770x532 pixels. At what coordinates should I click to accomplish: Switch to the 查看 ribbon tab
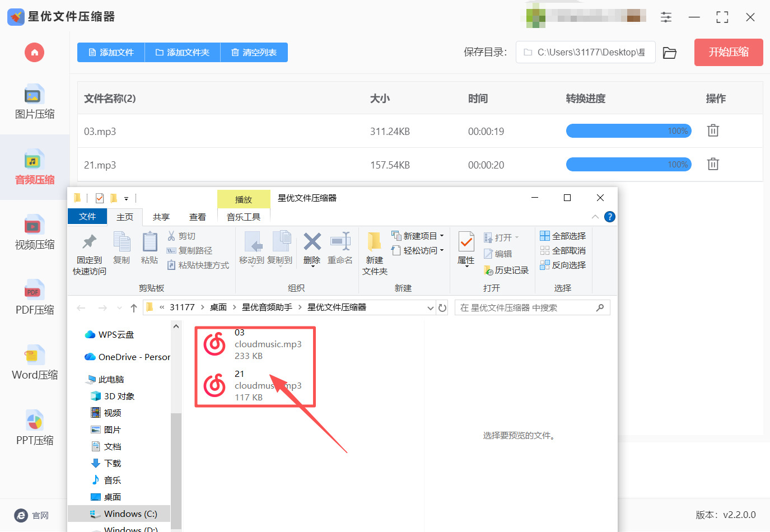[198, 217]
